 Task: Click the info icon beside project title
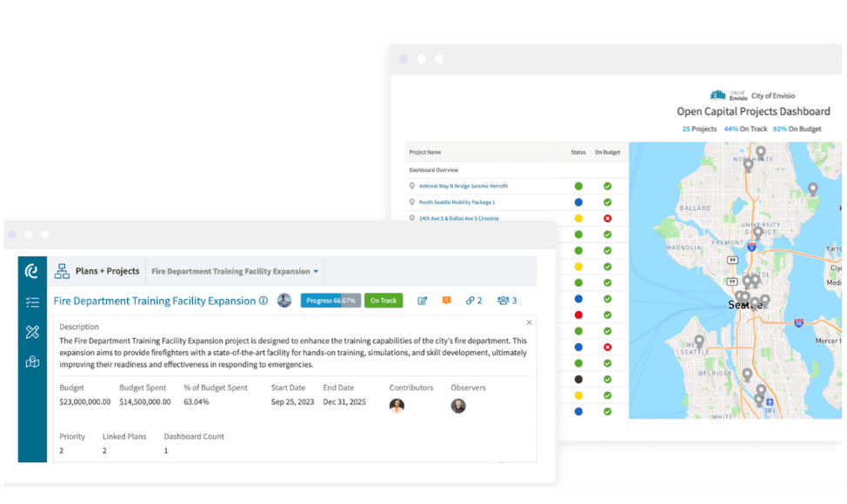263,301
